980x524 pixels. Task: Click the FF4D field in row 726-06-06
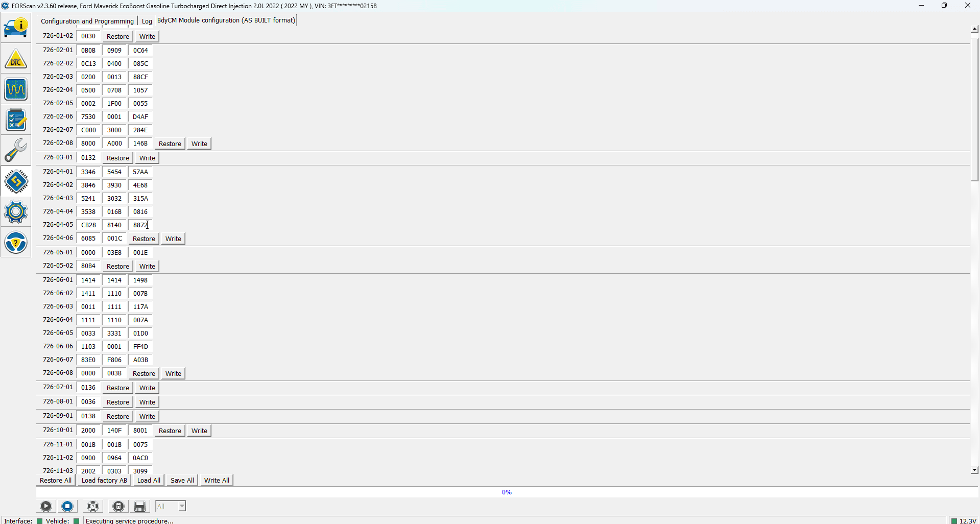(140, 346)
